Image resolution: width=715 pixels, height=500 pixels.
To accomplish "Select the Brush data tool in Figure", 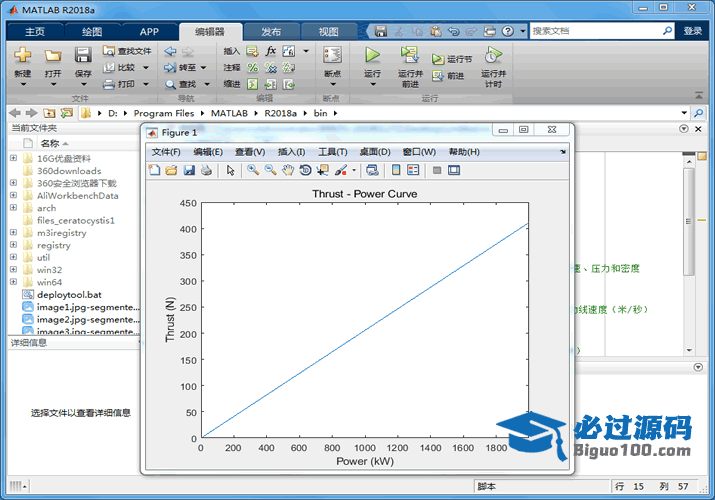I will tap(341, 170).
